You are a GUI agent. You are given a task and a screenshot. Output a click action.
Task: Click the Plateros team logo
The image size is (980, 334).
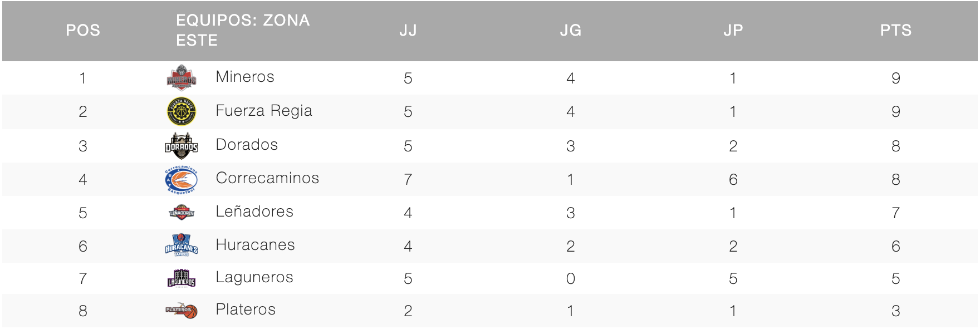click(182, 310)
